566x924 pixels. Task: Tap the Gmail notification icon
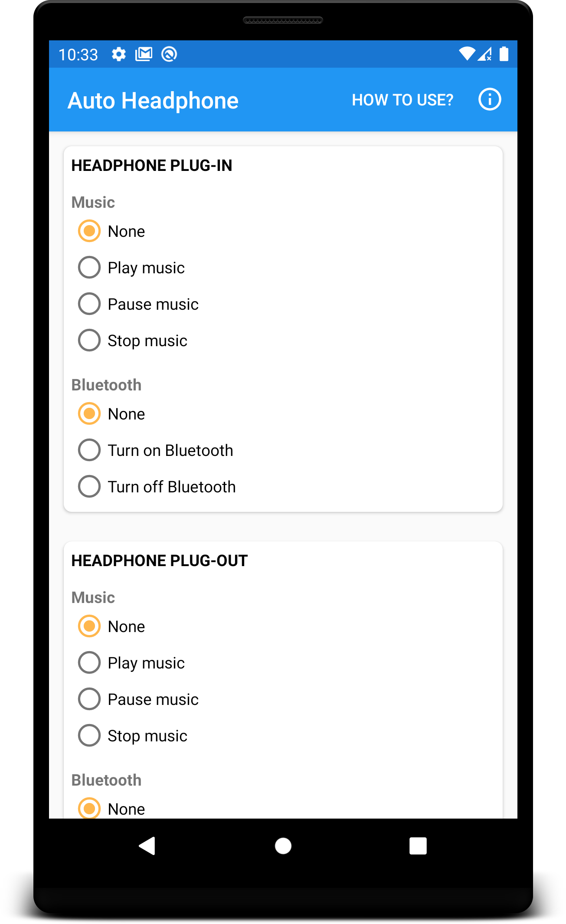144,54
